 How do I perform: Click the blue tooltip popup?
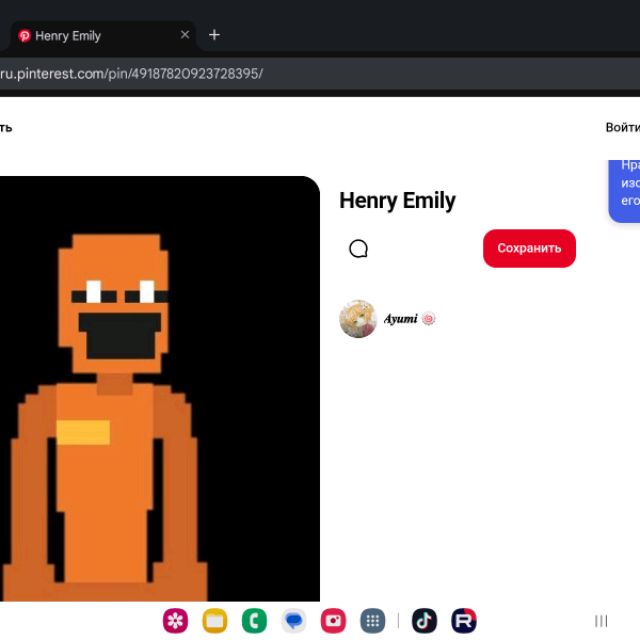(624, 191)
